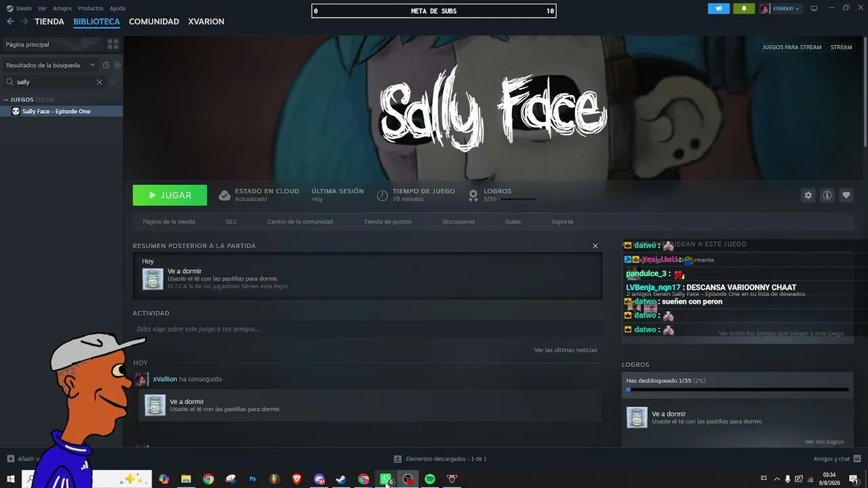The image size is (868, 488).
Task: Open WhatsApp from the taskbar
Action: [386, 479]
